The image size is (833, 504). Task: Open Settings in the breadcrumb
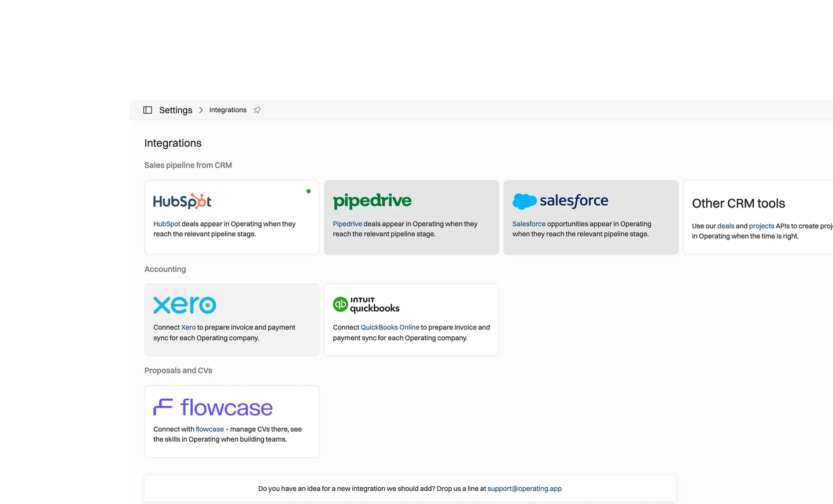[x=176, y=110]
